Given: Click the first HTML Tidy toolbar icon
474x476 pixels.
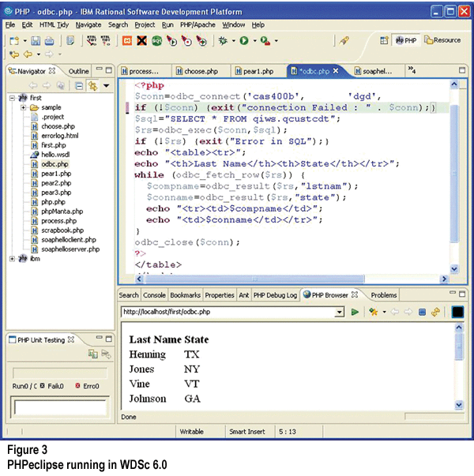Looking at the screenshot, I should (x=92, y=40).
